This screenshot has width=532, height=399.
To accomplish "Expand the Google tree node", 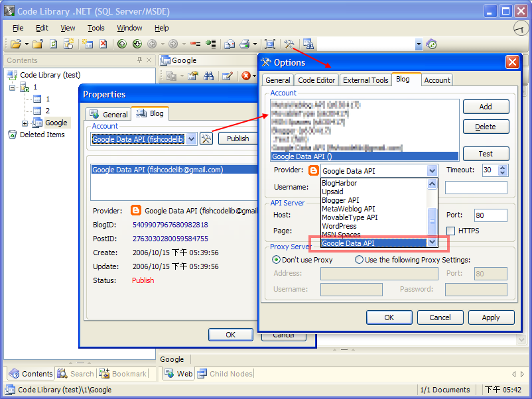I will pyautogui.click(x=25, y=123).
